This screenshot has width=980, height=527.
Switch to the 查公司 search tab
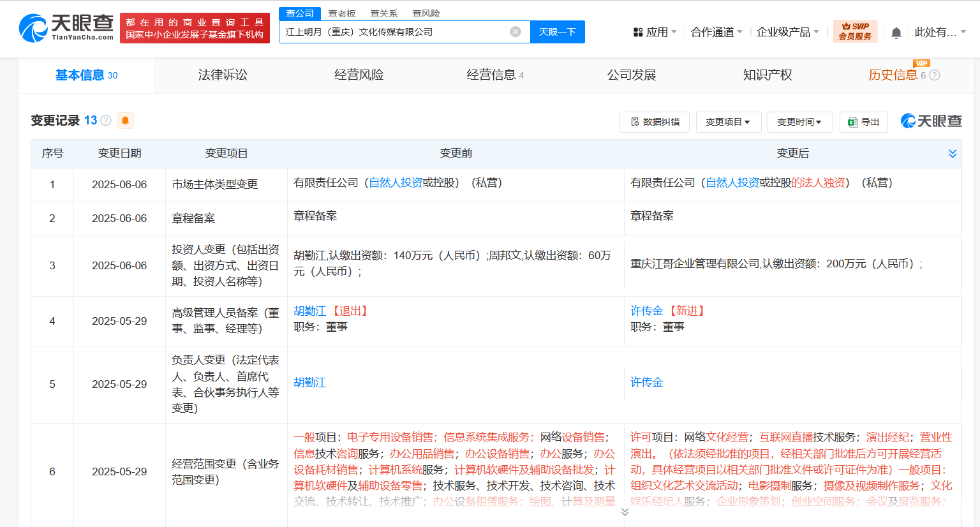click(300, 13)
